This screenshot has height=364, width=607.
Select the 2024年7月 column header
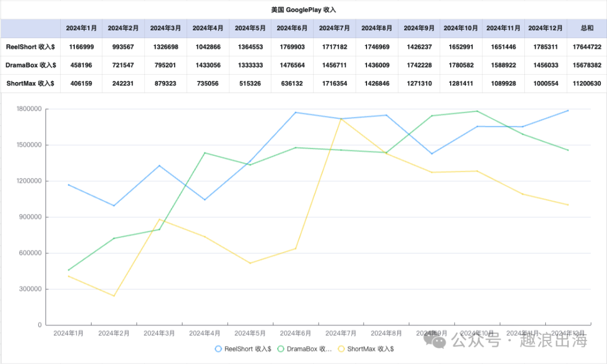[x=334, y=28]
